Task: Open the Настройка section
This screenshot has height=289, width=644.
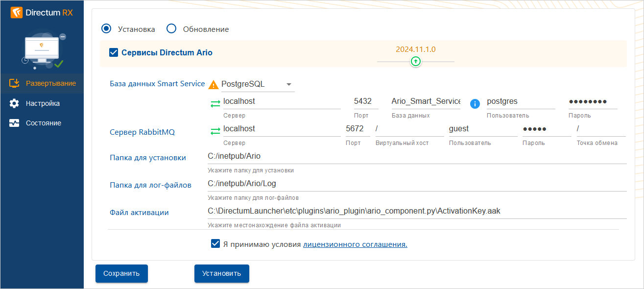Action: [42, 103]
